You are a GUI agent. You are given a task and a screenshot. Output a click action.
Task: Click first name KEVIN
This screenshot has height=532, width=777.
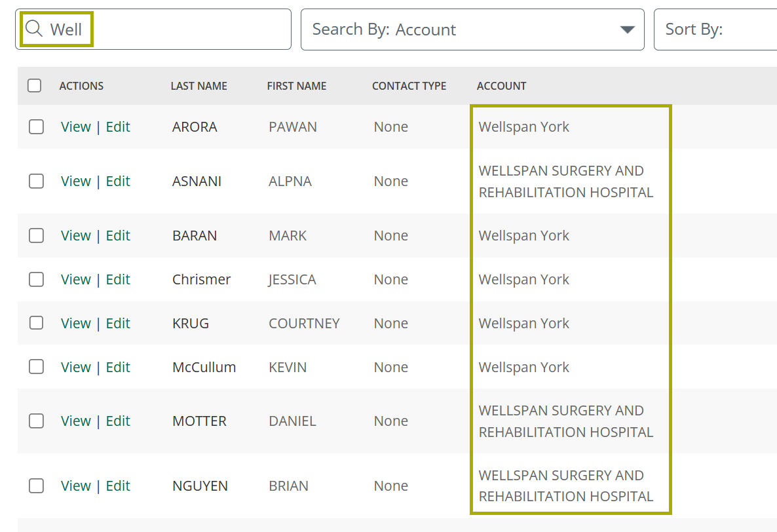(288, 367)
